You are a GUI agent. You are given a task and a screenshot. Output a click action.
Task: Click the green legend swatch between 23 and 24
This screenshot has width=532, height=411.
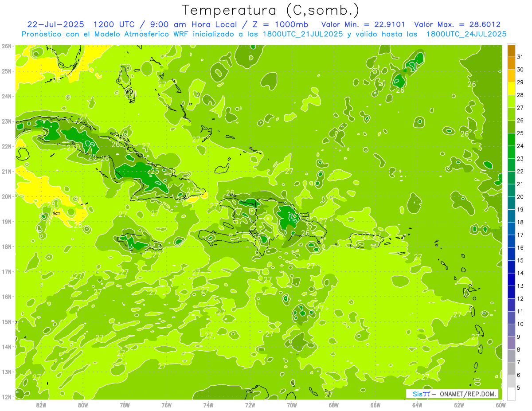[x=511, y=152]
